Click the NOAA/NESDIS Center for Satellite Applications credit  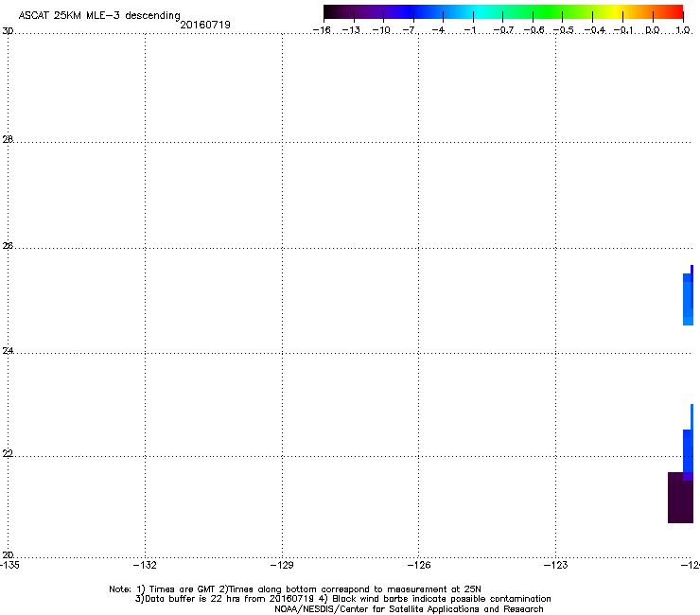pyautogui.click(x=409, y=609)
